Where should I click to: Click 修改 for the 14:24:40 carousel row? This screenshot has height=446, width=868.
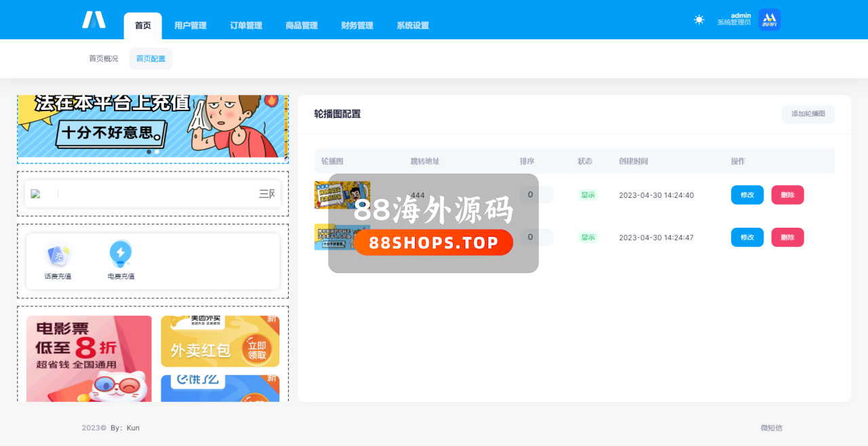(747, 195)
